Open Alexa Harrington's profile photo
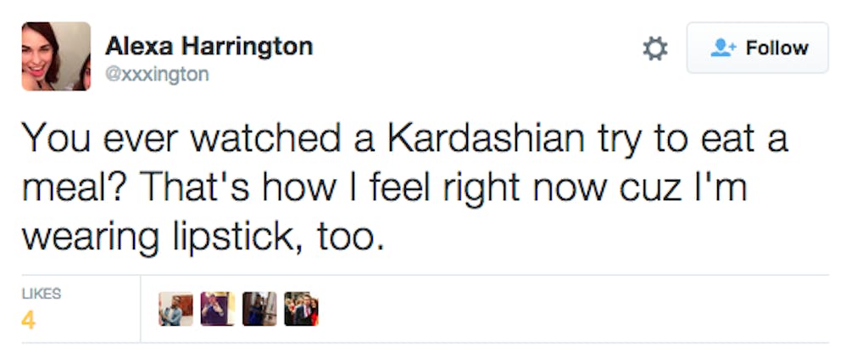Screen dimensions: 868x358 pyautogui.click(x=56, y=56)
